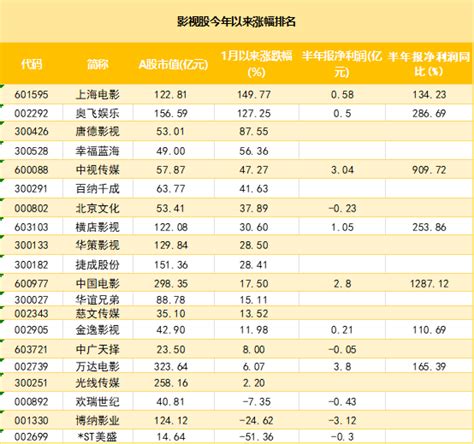This screenshot has height=444, width=474.
Task: Click the 幸福蓝海 name cell
Action: click(x=97, y=151)
